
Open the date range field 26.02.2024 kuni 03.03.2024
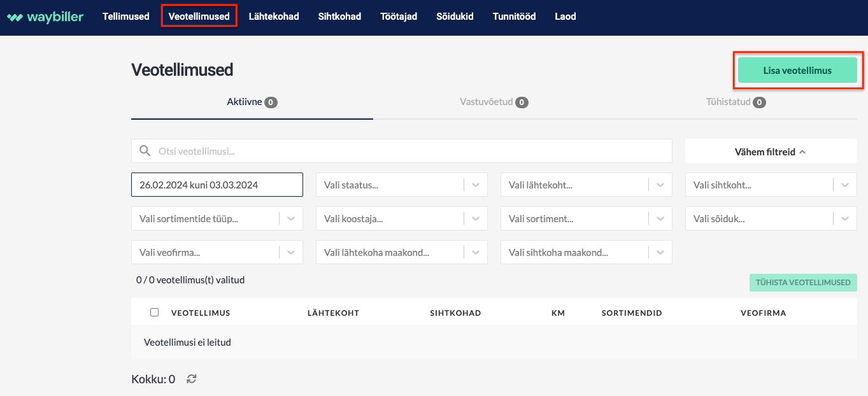[x=217, y=185]
